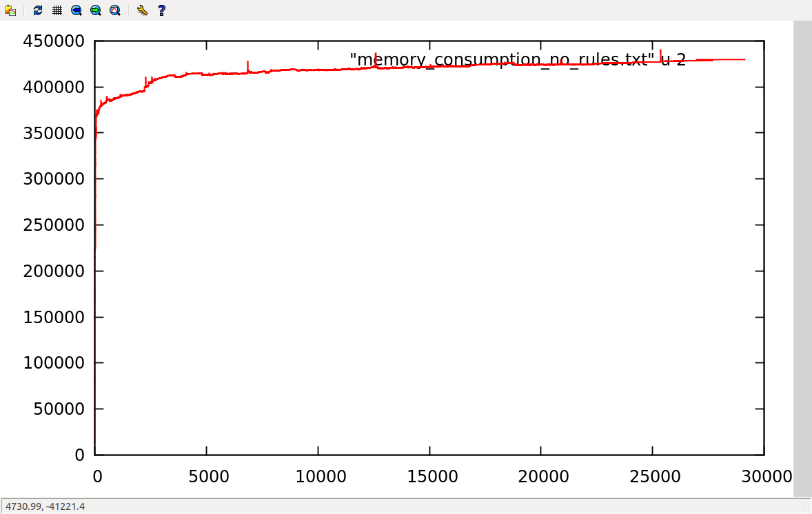The height and width of the screenshot is (514, 812).
Task: Apply the next zoom settings
Action: click(x=96, y=10)
